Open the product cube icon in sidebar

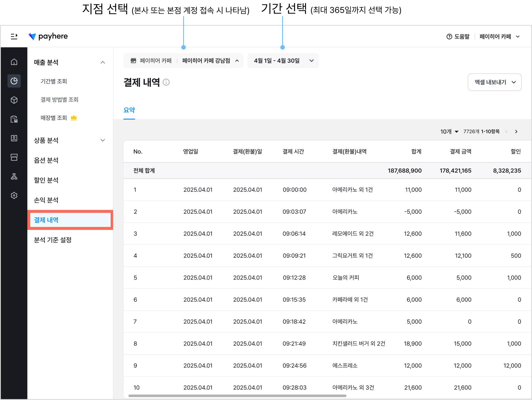[x=14, y=100]
